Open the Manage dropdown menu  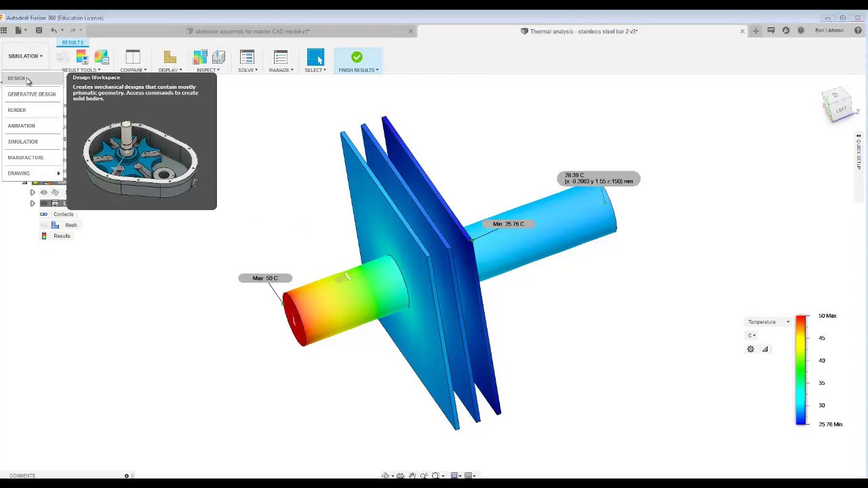281,70
